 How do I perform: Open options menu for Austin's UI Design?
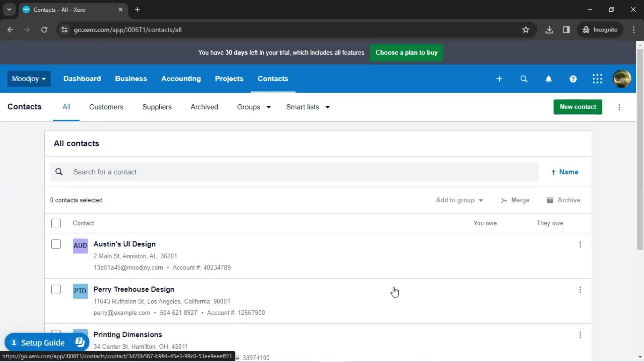pos(580,244)
